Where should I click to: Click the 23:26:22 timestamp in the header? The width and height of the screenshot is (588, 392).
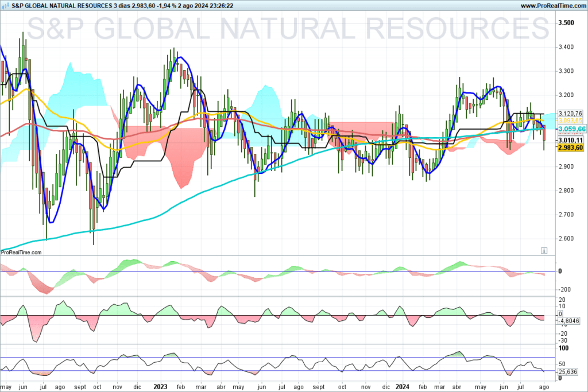[x=222, y=6]
